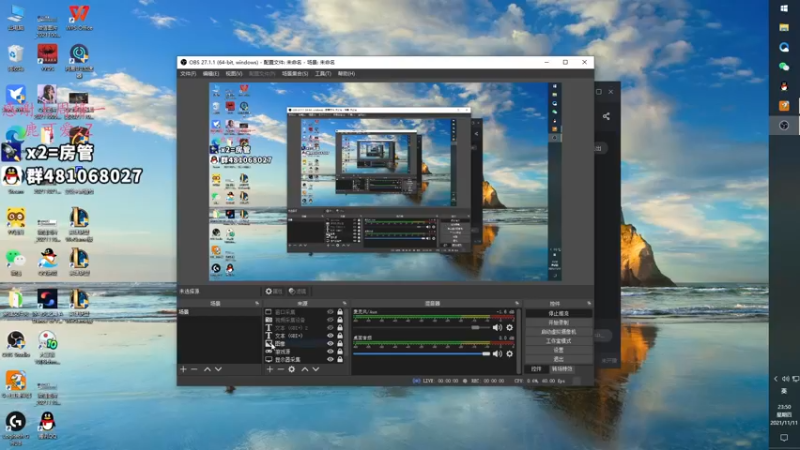Screen dimensions: 800x450
Task: Click the 图像 source item icon
Action: point(269,343)
